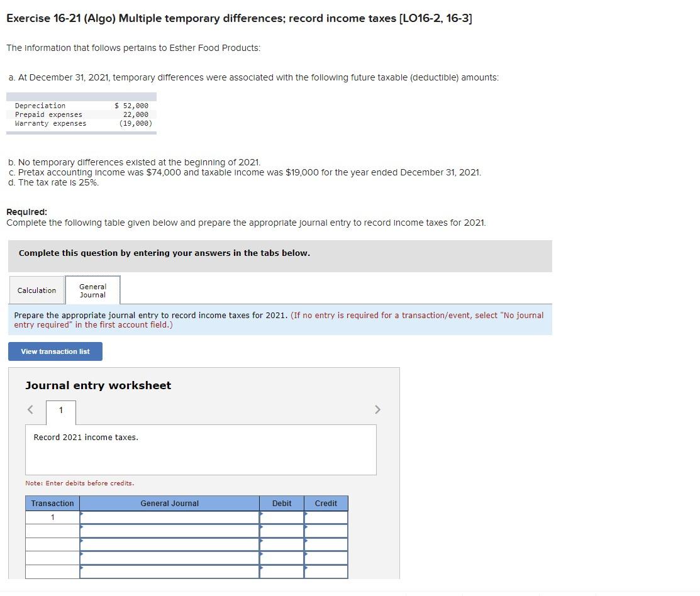Switch to the Calculation tab
700x596 pixels.
[36, 290]
